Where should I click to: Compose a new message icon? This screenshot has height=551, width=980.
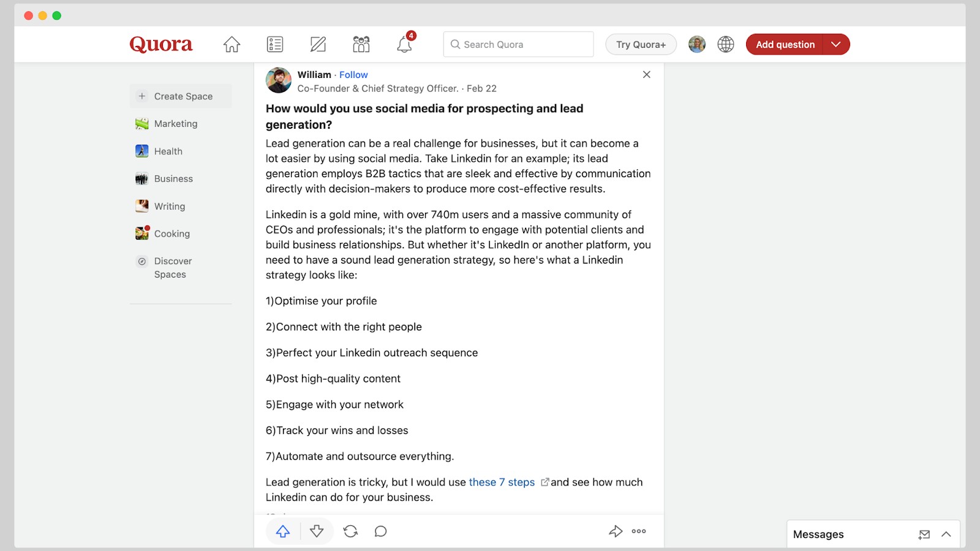pyautogui.click(x=924, y=534)
